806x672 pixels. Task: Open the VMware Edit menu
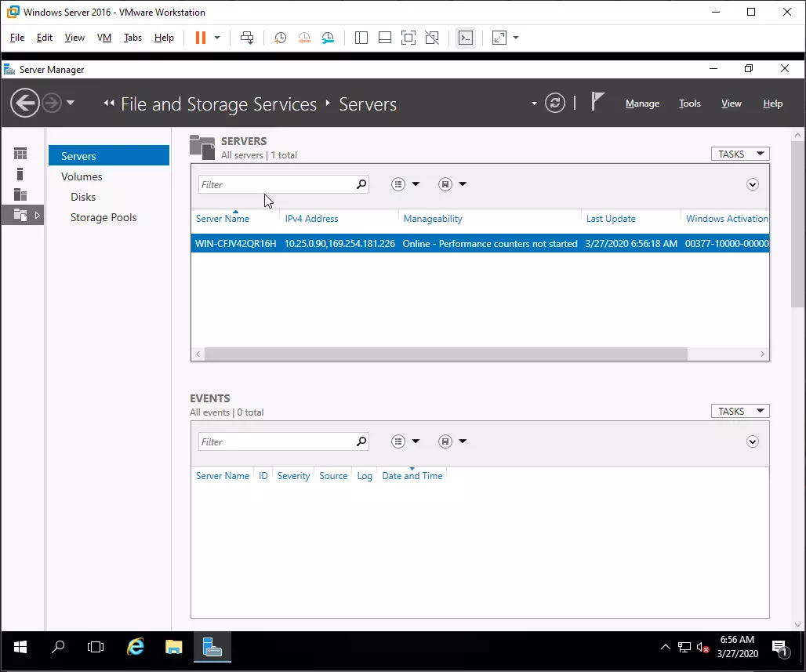pyautogui.click(x=44, y=38)
